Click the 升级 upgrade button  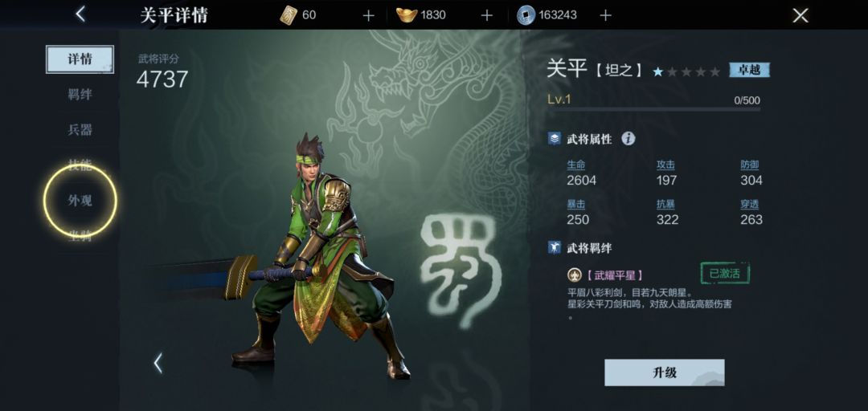(x=665, y=372)
